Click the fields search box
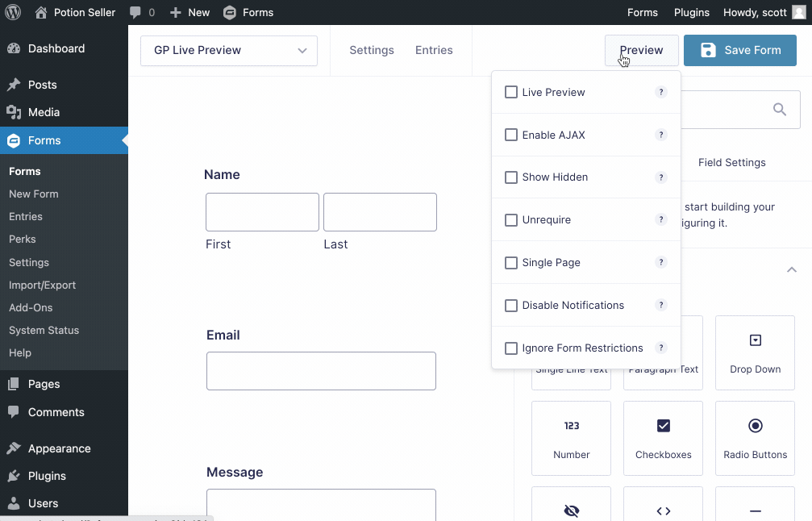Viewport: 812px width, 521px height. click(740, 109)
